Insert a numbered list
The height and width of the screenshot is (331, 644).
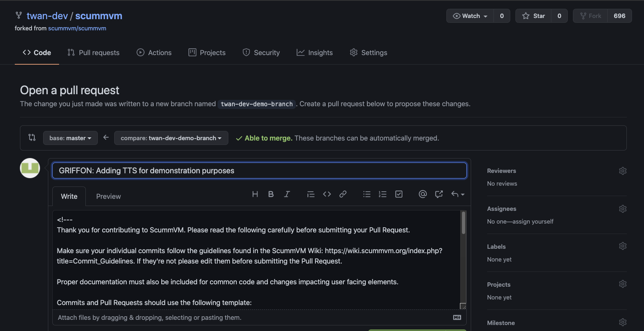(x=382, y=194)
